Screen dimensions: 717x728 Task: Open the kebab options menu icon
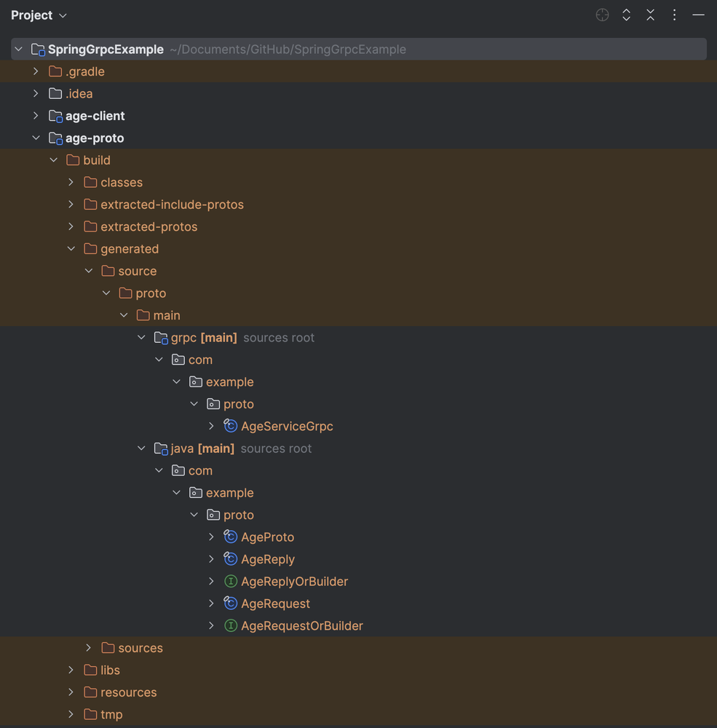pos(674,15)
